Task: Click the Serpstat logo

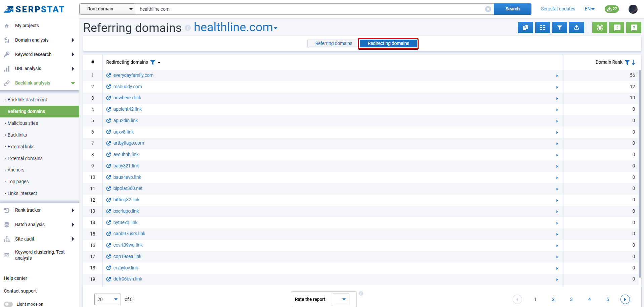Action: (x=34, y=9)
